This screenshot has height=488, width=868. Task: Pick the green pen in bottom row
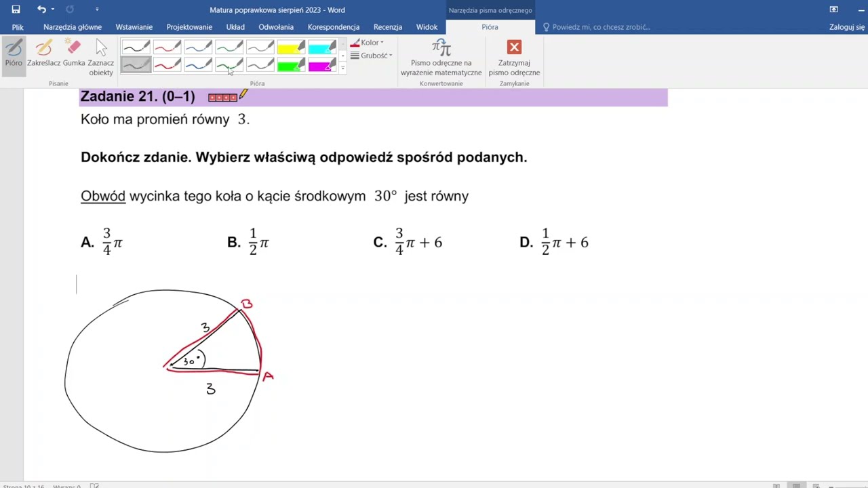click(229, 65)
